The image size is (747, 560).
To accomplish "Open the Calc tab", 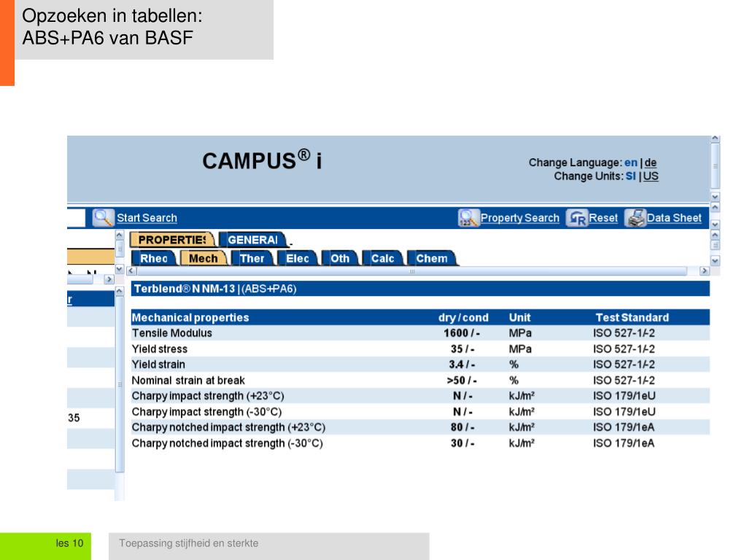I will [x=382, y=258].
